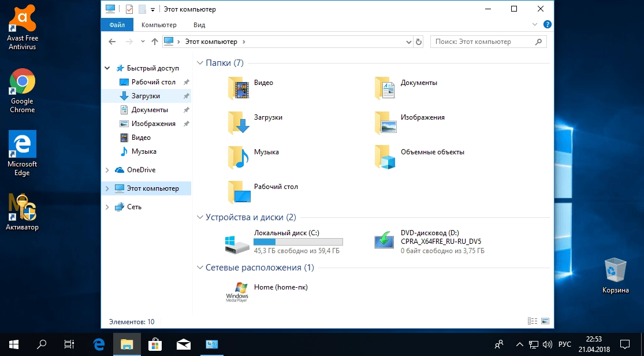Open the clock showing 22:53
This screenshot has height=356, width=644.
[x=594, y=344]
